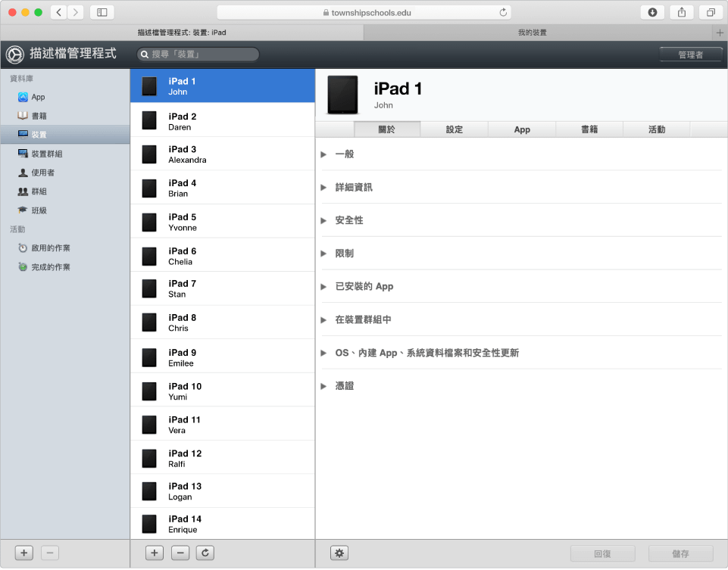Click the refresh button below device list

(205, 553)
